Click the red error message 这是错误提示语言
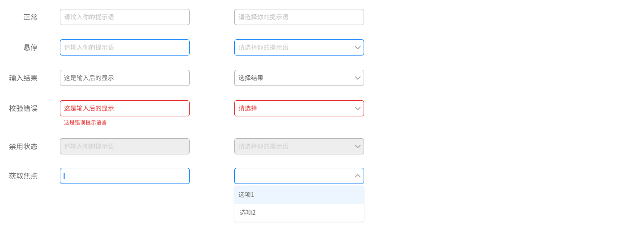 point(85,123)
